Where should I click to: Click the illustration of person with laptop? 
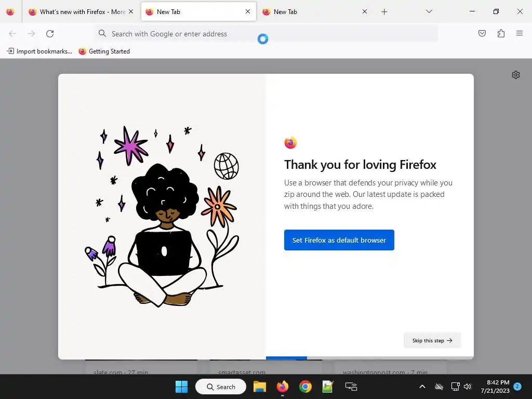click(x=163, y=216)
